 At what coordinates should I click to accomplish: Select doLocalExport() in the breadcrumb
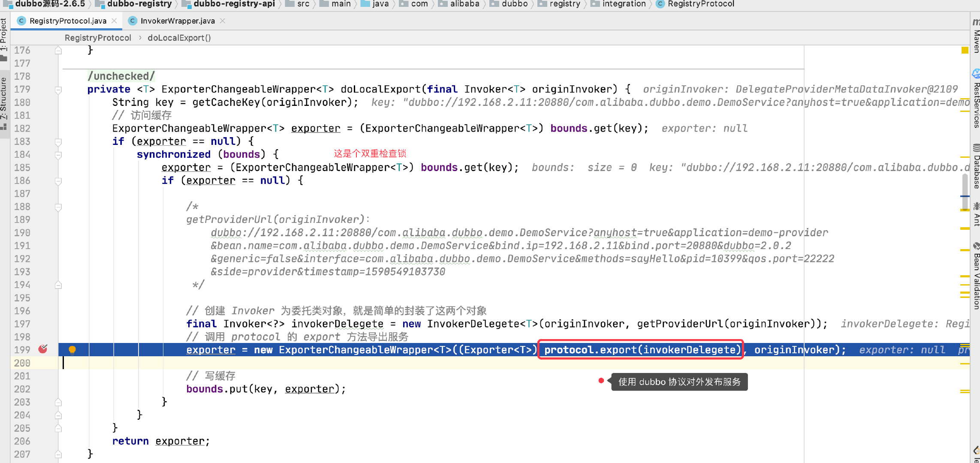pyautogui.click(x=179, y=38)
